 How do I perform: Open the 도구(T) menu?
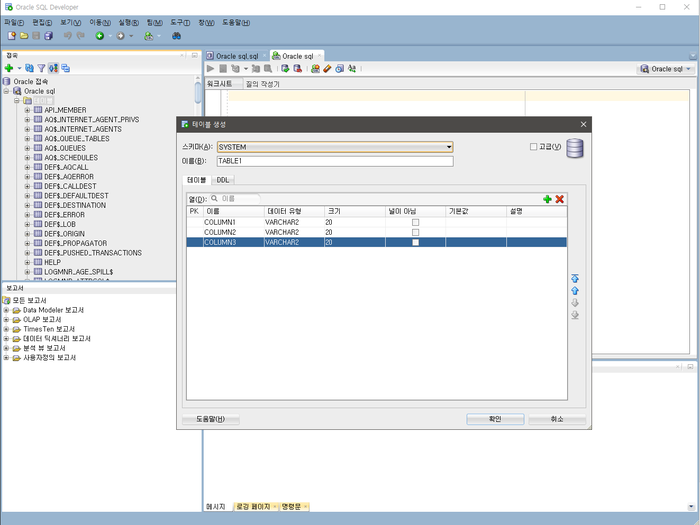point(180,22)
